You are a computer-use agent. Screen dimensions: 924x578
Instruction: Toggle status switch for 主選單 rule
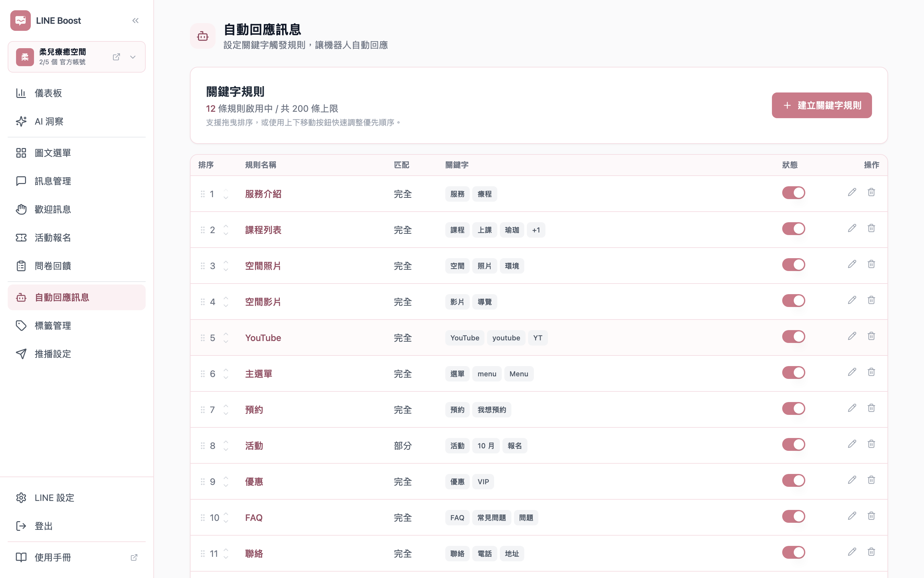(793, 372)
